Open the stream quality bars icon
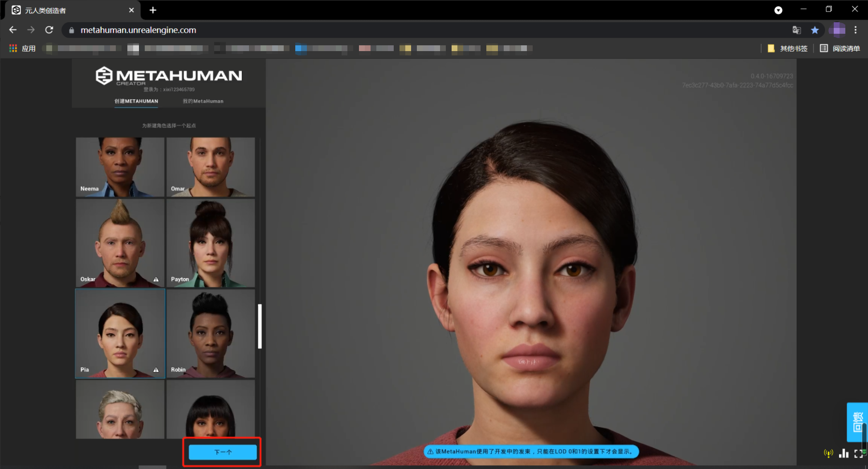Image resolution: width=868 pixels, height=469 pixels. 844,453
